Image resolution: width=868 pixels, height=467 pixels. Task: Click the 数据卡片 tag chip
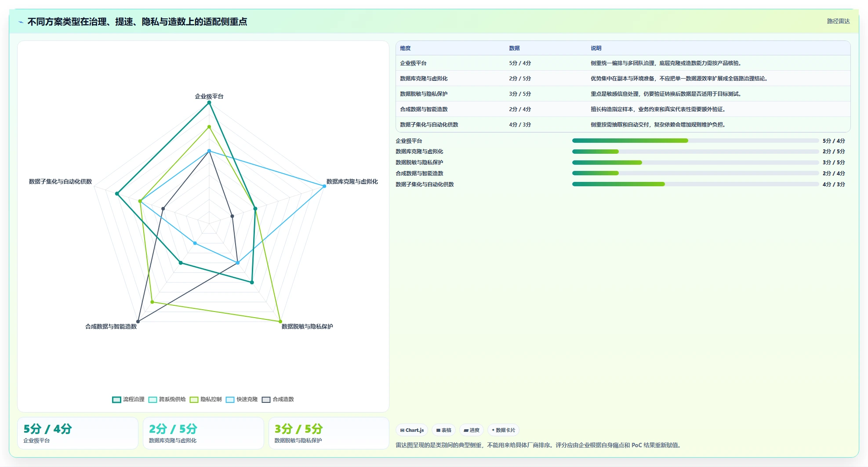point(503,430)
